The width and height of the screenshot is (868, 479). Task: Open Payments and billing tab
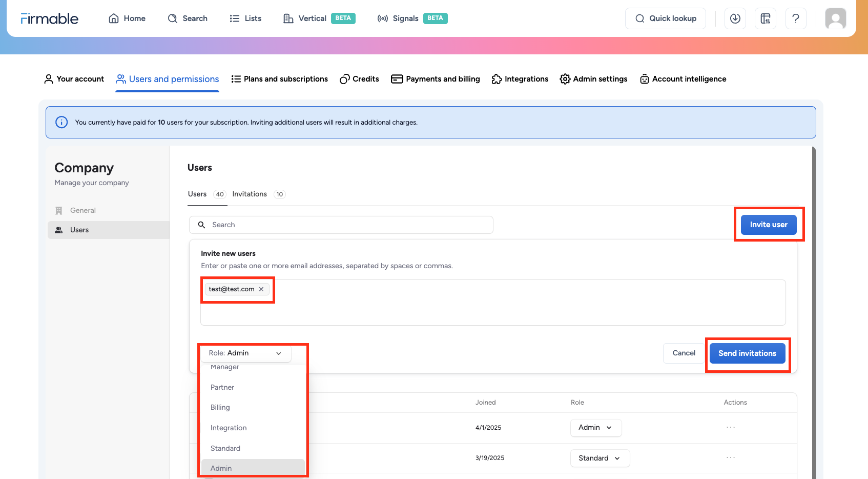[x=436, y=79]
